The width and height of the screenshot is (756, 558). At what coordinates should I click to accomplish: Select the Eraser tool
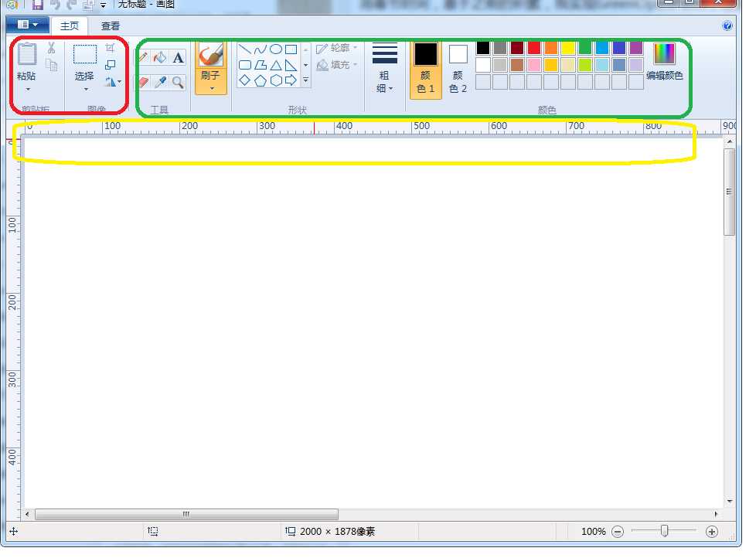pos(143,82)
